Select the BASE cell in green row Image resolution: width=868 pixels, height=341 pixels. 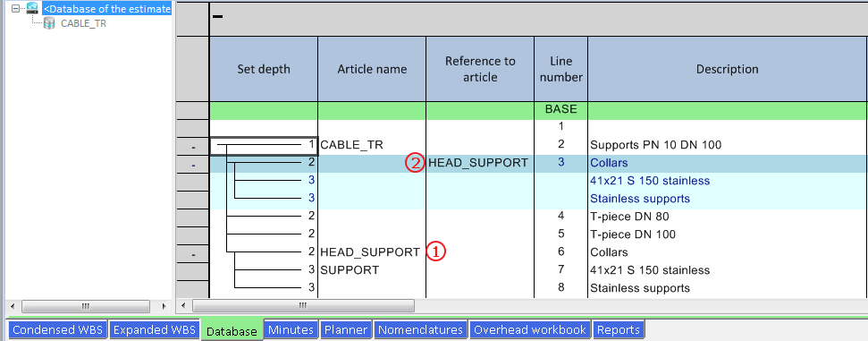[x=560, y=109]
